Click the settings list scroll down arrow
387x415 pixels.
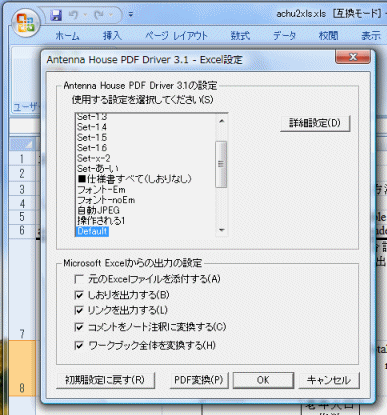click(221, 230)
